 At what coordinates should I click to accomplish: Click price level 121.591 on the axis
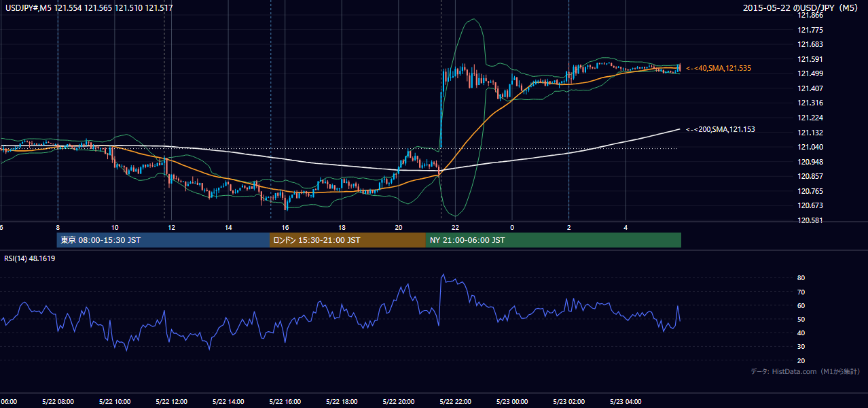810,59
